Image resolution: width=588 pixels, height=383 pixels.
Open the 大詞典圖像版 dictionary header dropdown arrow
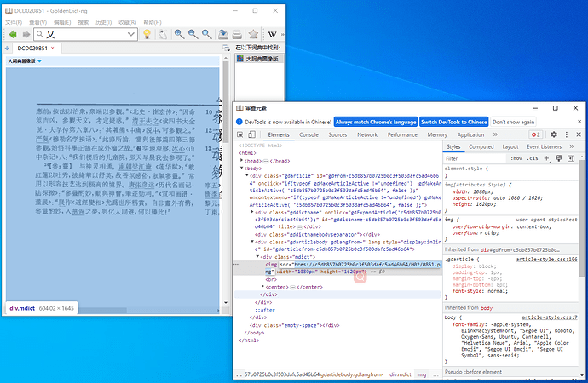tap(40, 61)
